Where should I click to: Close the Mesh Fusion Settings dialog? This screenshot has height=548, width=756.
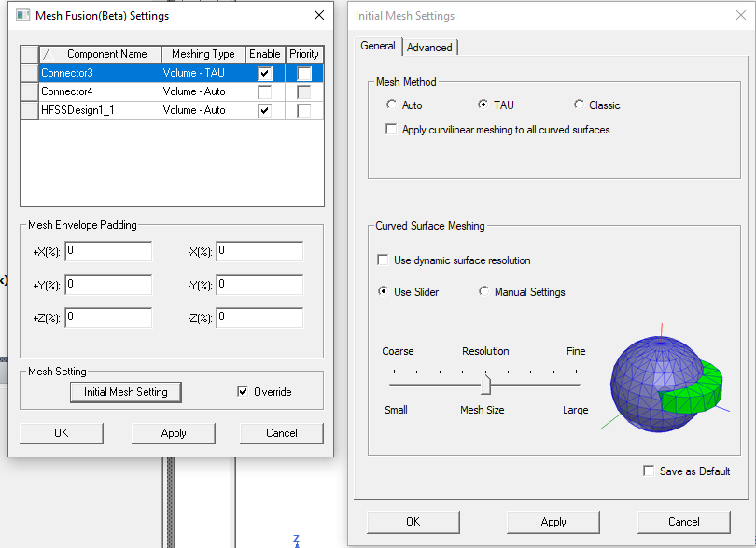point(319,15)
